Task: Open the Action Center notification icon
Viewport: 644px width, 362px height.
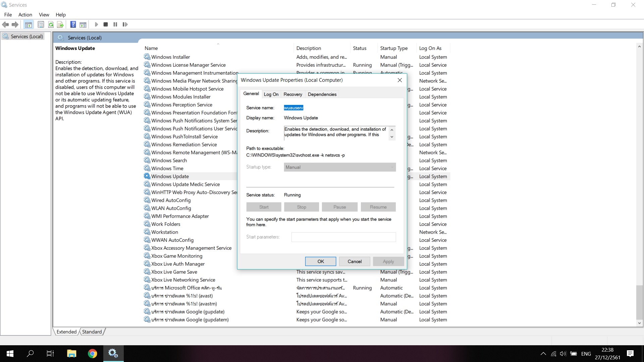Action: [630, 354]
